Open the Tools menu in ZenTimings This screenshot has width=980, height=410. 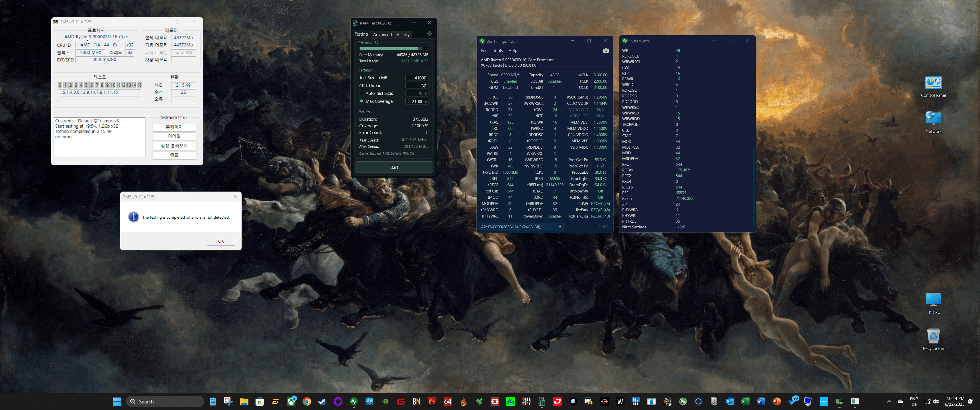(x=498, y=51)
